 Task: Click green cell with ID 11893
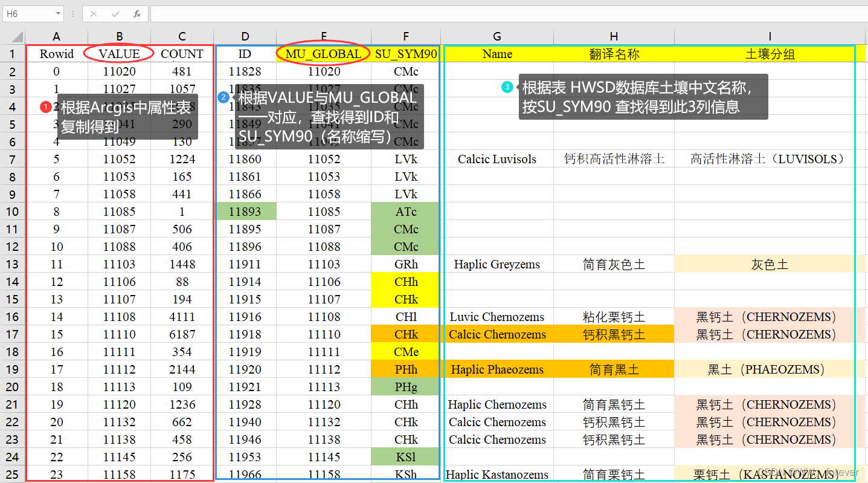tap(245, 212)
